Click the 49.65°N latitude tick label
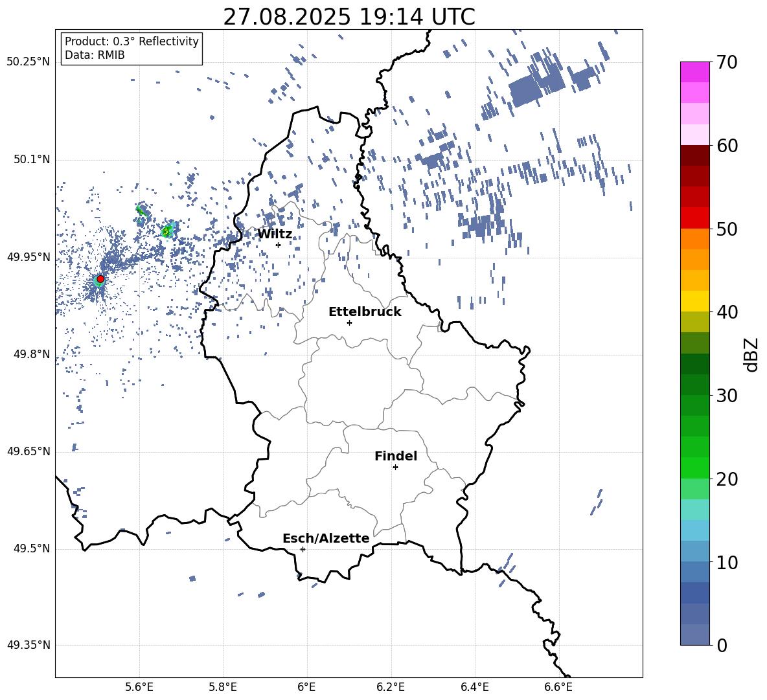This screenshot has height=700, width=767. pyautogui.click(x=29, y=451)
